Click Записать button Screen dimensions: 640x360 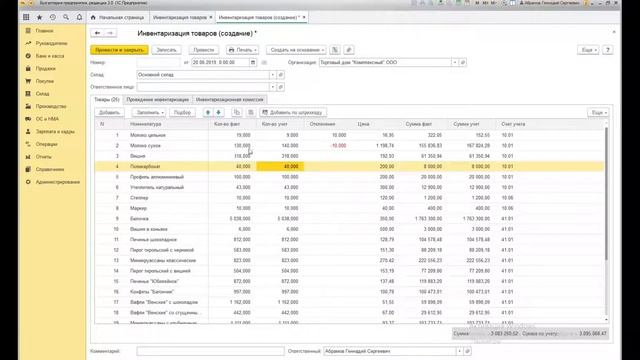tap(167, 50)
